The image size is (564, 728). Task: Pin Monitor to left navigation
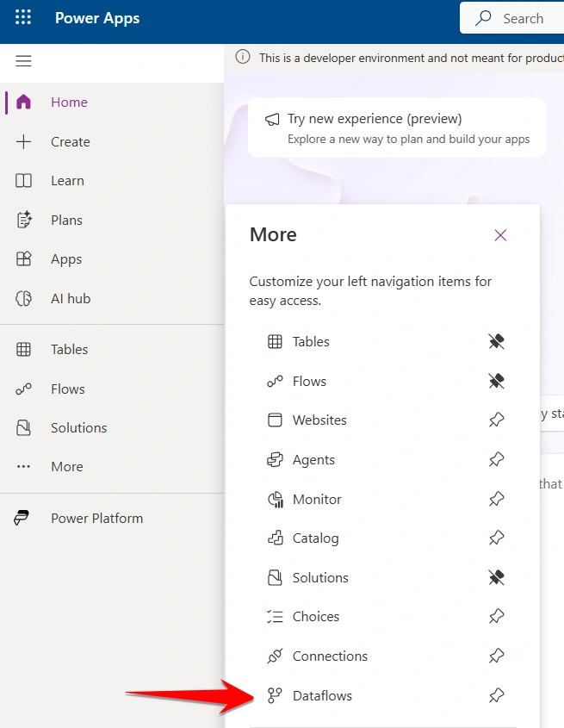pyautogui.click(x=496, y=499)
